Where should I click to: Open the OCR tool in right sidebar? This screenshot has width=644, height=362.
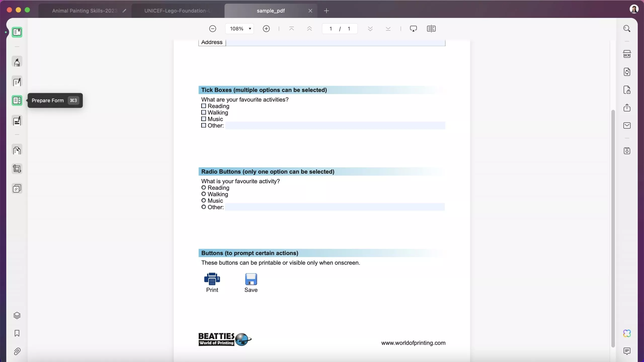627,54
